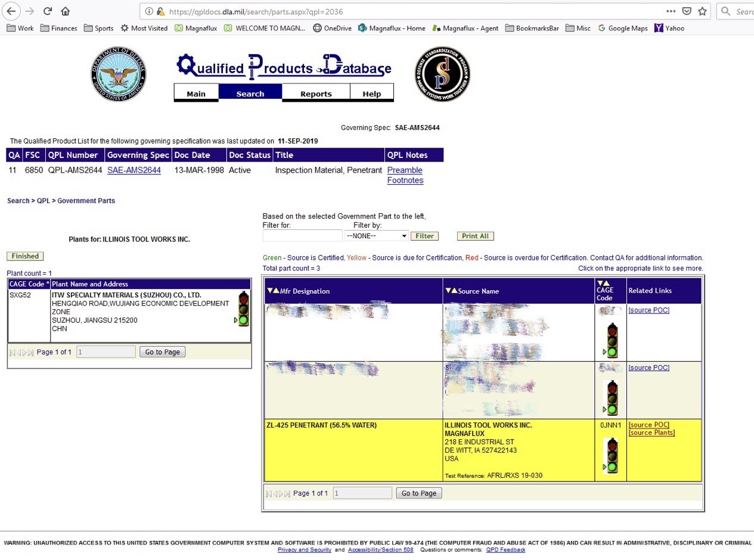
Task: Open the Magnaflux - Home bookmark
Action: pyautogui.click(x=392, y=28)
